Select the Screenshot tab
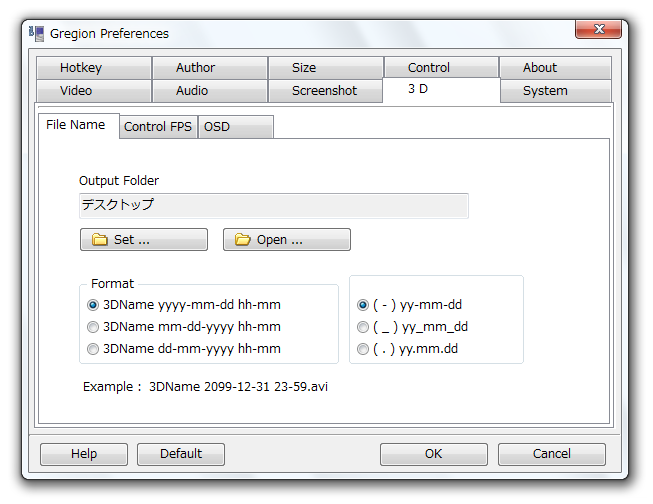Screen dimensions: 653x504 [x=325, y=90]
